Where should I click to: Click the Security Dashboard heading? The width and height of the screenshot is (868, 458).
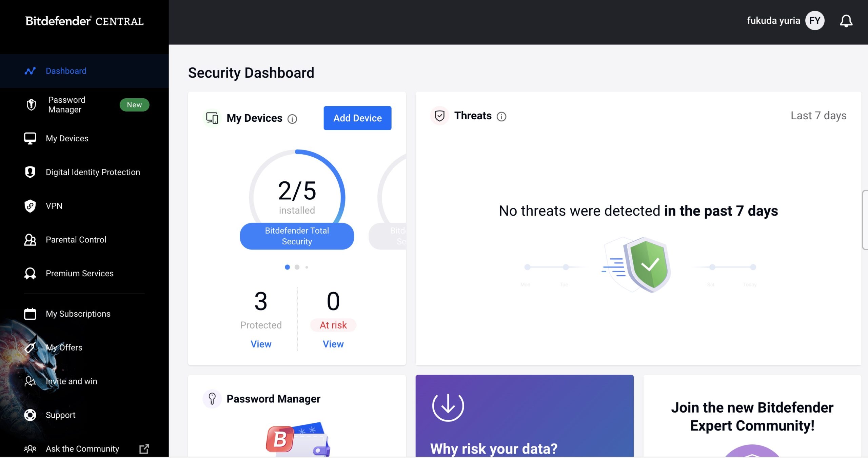coord(251,73)
